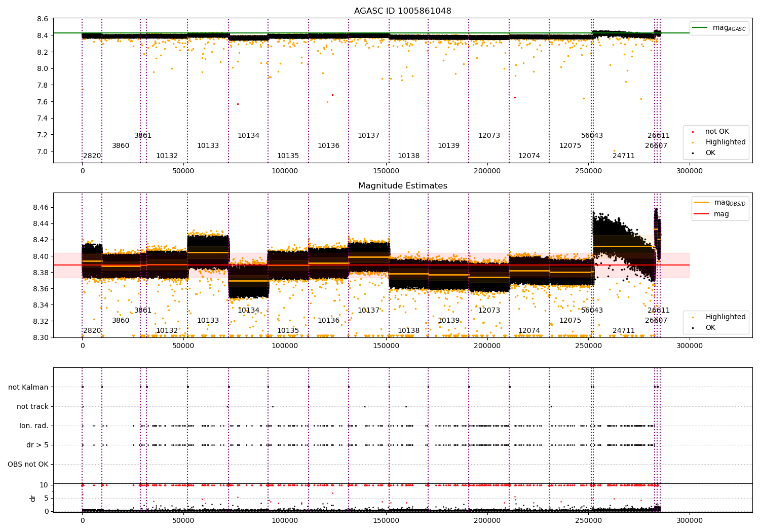The height and width of the screenshot is (532, 760).
Task: Click obsid label 3861 in Magnitude Estimates plot
Action: pyautogui.click(x=143, y=311)
